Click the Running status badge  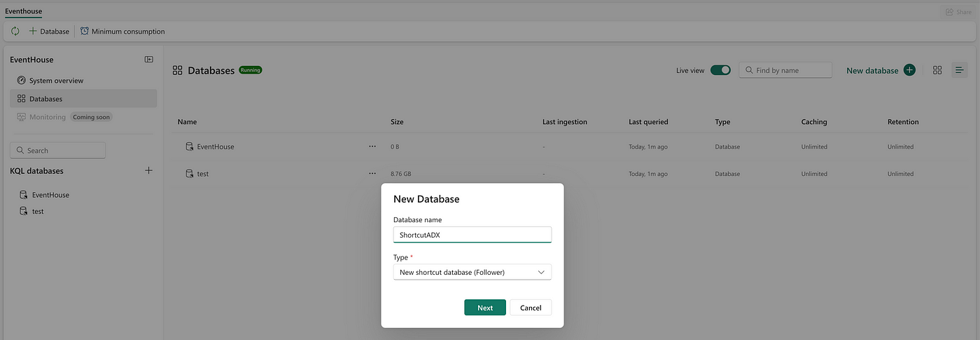250,70
